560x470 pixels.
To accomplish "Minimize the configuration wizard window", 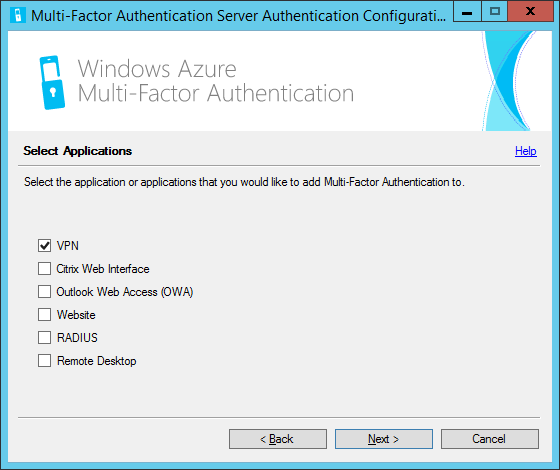I will tap(467, 12).
